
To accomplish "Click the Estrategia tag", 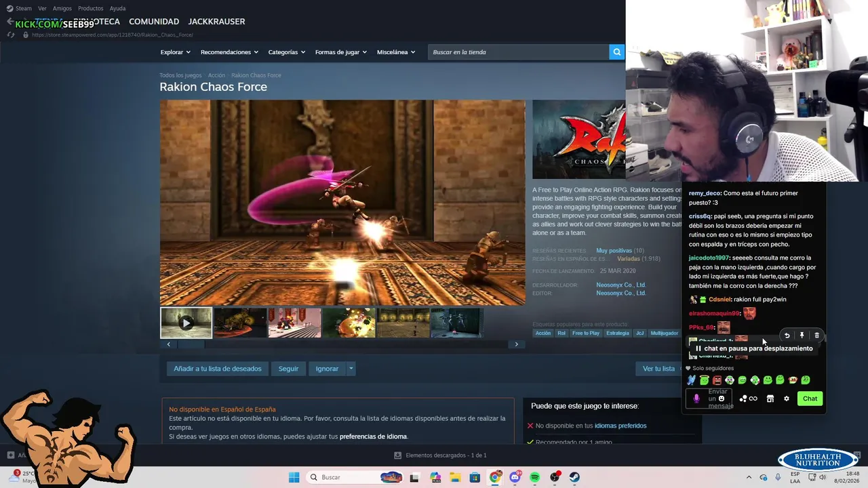I will click(618, 333).
